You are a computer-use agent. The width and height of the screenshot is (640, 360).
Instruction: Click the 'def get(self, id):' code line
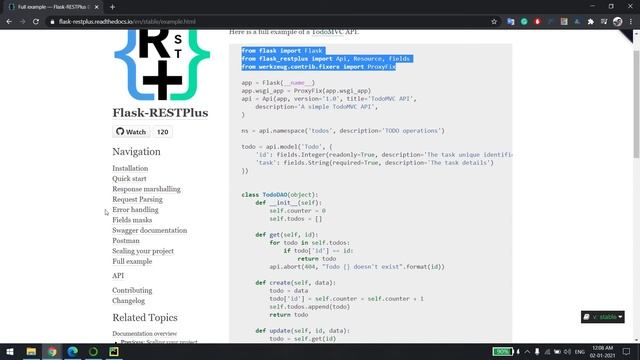point(287,235)
